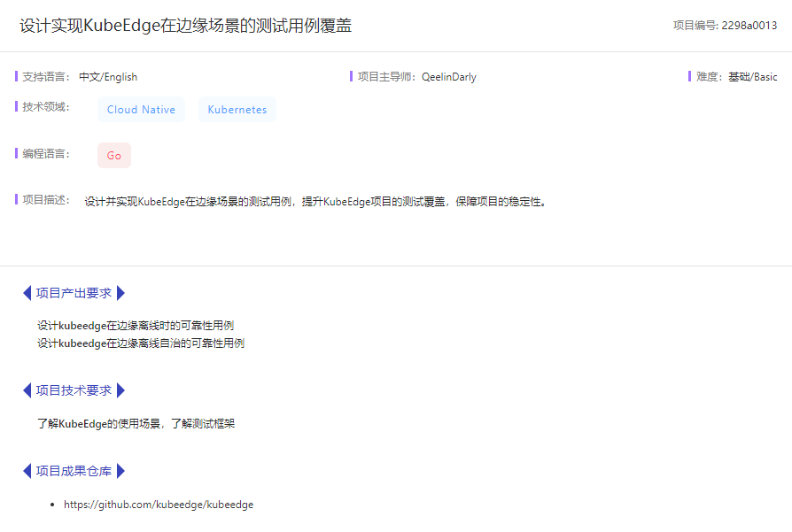Click the Kubernetes tag
Screen dimensions: 792x532
(237, 110)
